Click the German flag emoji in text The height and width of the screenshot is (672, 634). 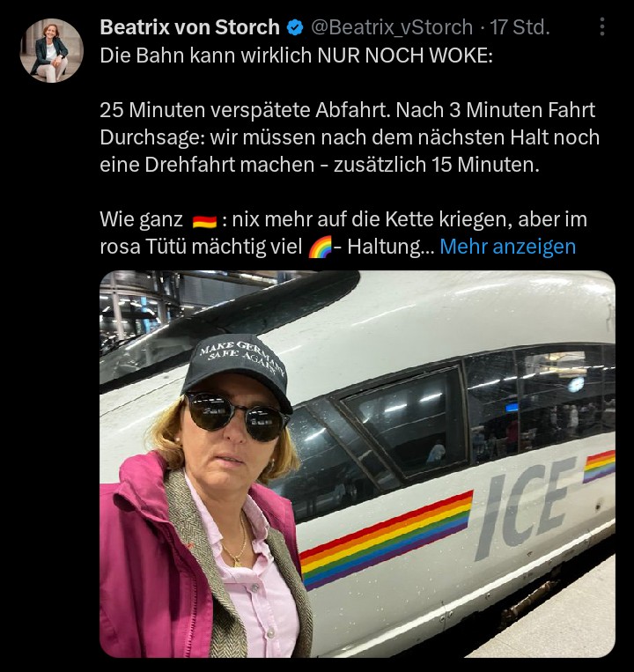204,221
